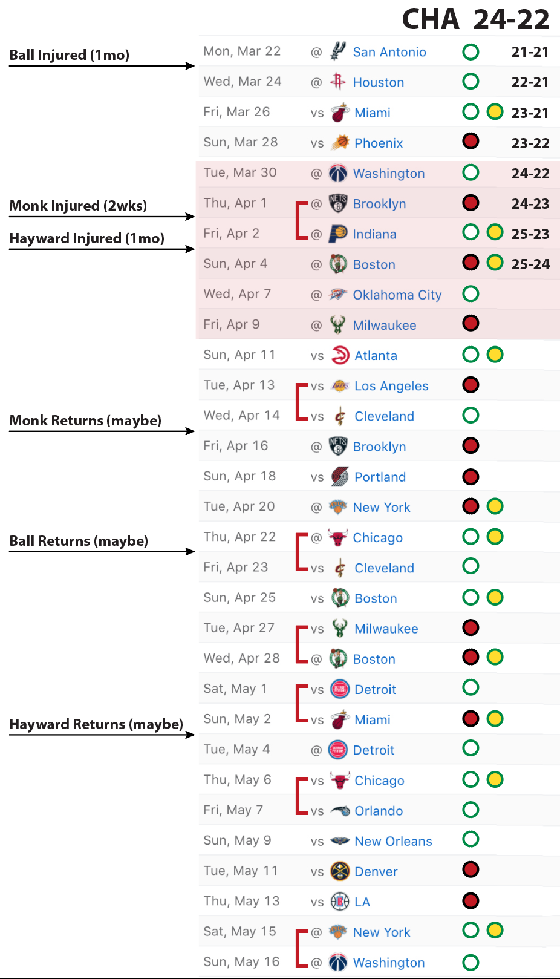Open the New Orleans team link
The height and width of the screenshot is (979, 560).
[x=393, y=841]
